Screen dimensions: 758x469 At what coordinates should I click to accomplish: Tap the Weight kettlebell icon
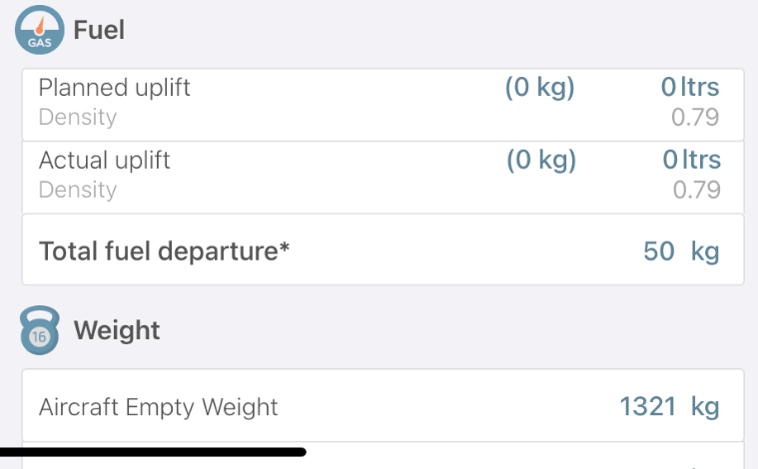click(x=40, y=330)
